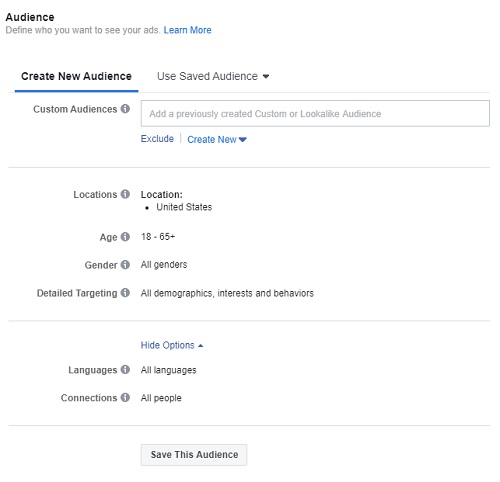Click the Save This Audience button
Image resolution: width=500 pixels, height=482 pixels.
tap(194, 455)
